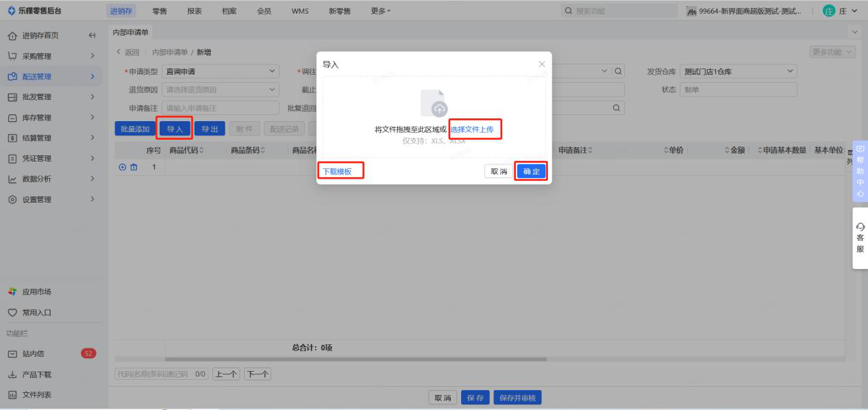Click the 下载模板 link
The height and width of the screenshot is (410, 868).
point(337,172)
